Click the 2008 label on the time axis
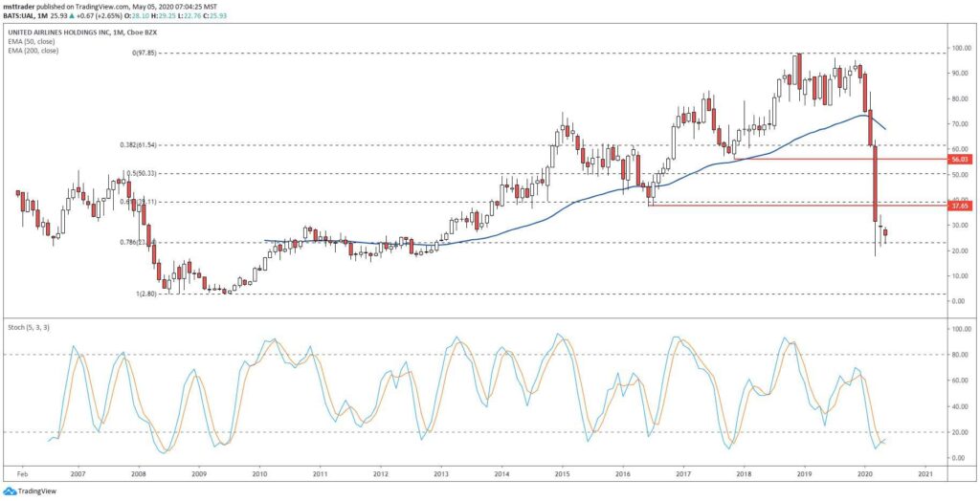980x501 pixels. click(139, 475)
